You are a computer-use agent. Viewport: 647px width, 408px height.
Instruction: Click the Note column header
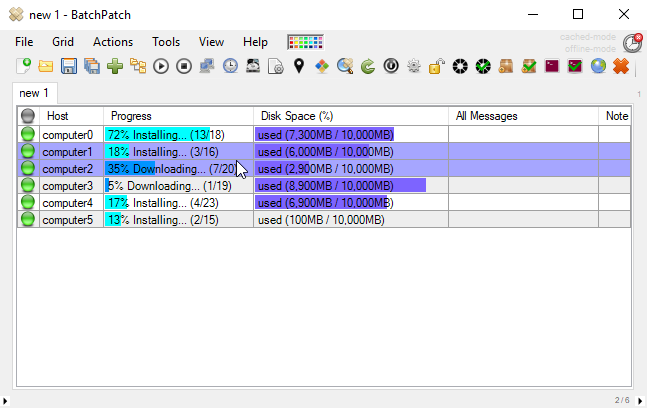click(x=615, y=116)
